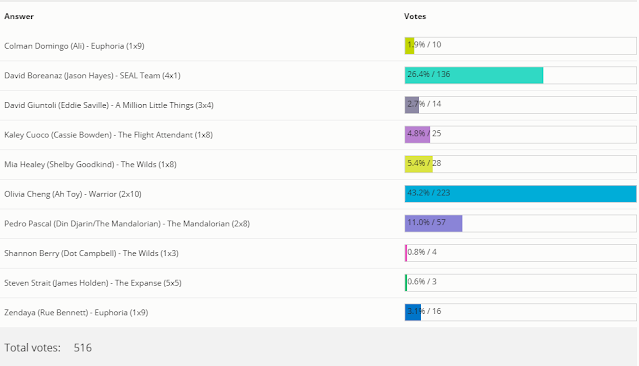Click the Colman Domingo lime vote bar
This screenshot has width=639, height=366.
click(410, 46)
